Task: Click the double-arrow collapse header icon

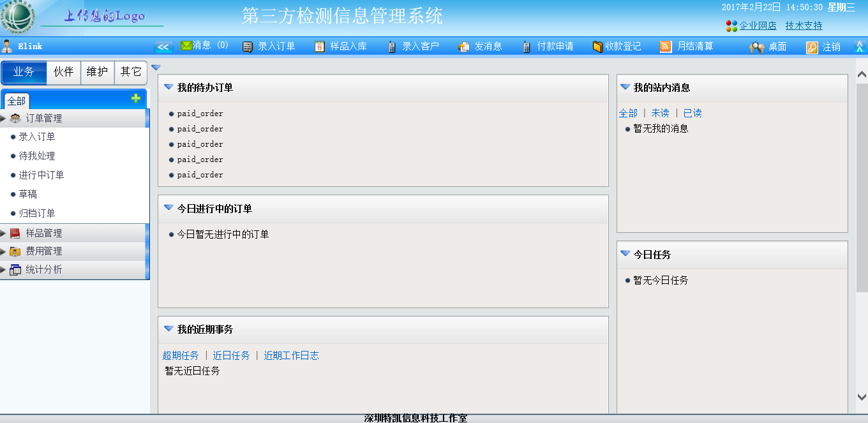Action: (859, 47)
